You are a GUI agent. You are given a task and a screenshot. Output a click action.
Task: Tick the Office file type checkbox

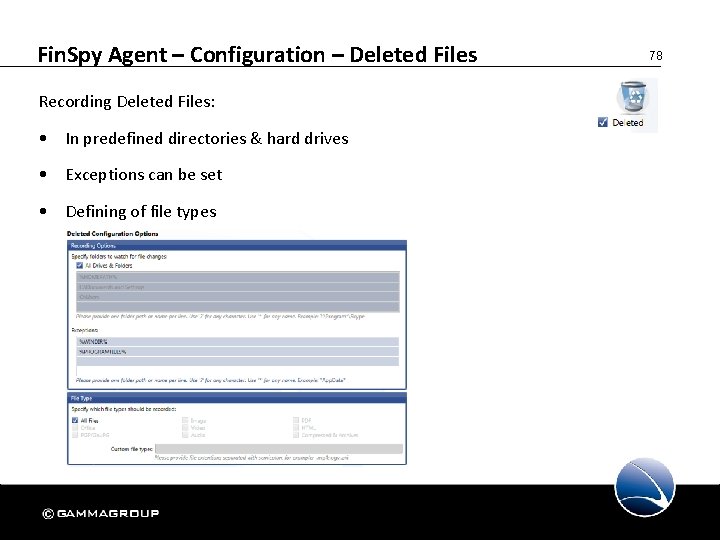point(75,428)
